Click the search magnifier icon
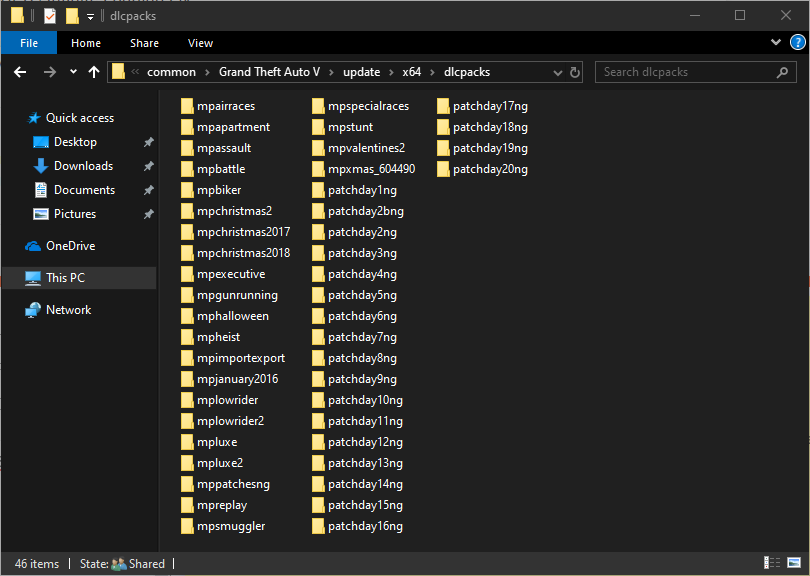Viewport: 810px width, 576px height. pos(783,72)
